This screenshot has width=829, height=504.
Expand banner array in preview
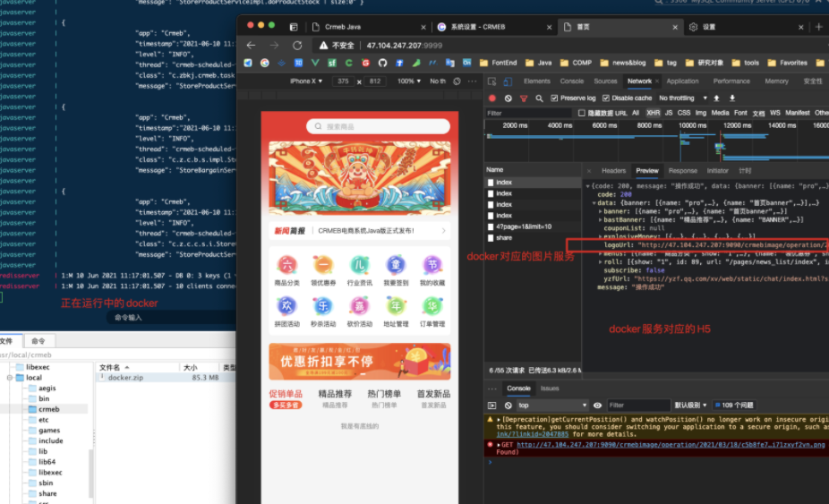(601, 211)
